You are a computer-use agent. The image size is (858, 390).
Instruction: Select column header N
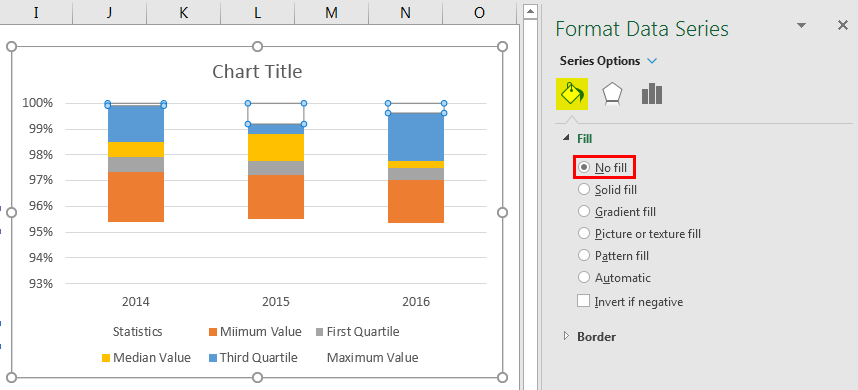[x=405, y=13]
